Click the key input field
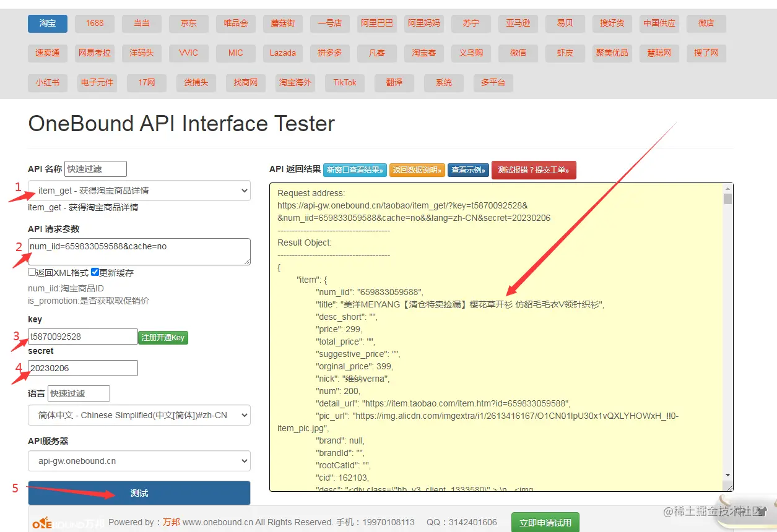Image resolution: width=777 pixels, height=532 pixels. [x=83, y=337]
